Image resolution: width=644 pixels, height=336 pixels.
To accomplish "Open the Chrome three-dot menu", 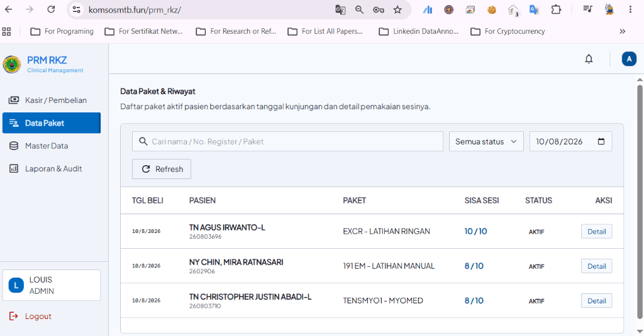I will 630,9.
